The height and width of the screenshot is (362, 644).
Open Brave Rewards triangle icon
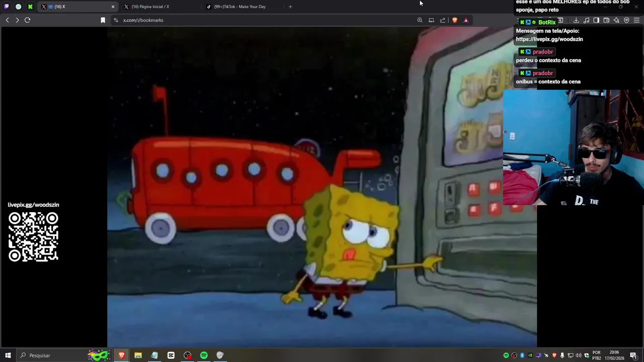[x=466, y=20]
